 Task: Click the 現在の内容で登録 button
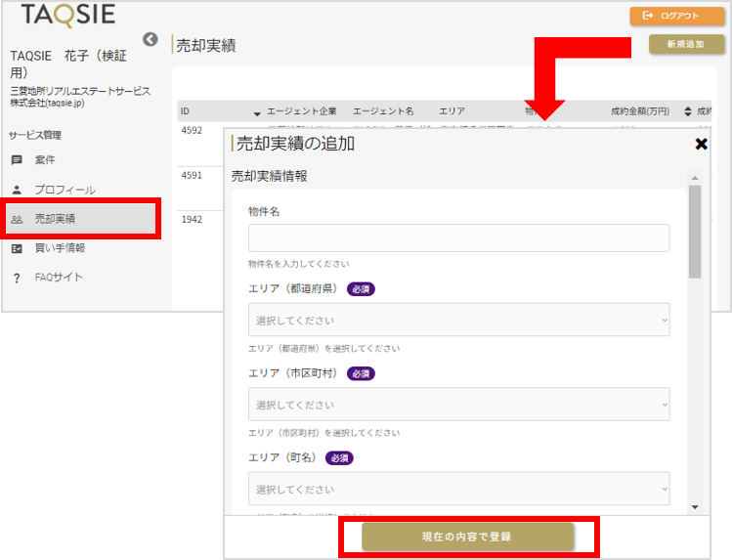point(468,537)
